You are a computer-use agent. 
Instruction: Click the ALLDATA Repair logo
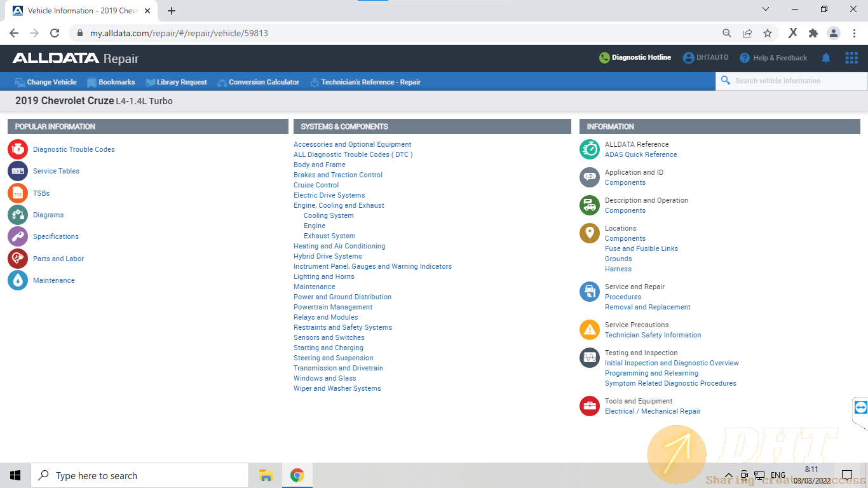click(76, 58)
